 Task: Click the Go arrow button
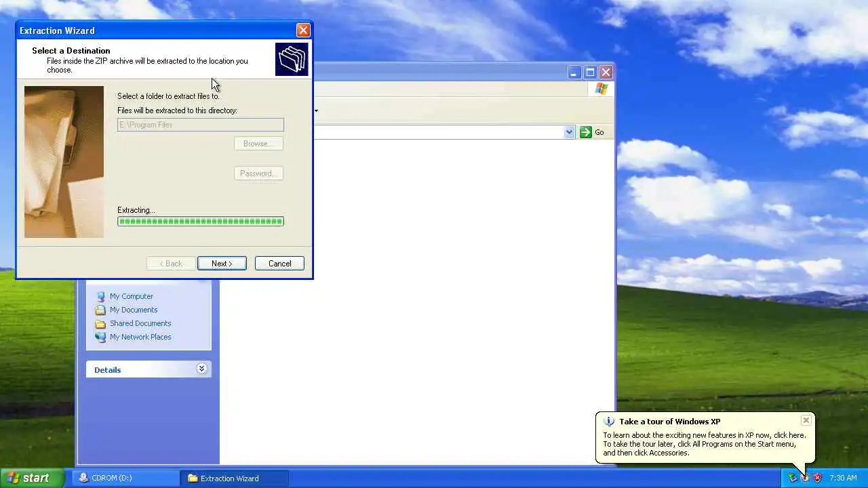586,132
